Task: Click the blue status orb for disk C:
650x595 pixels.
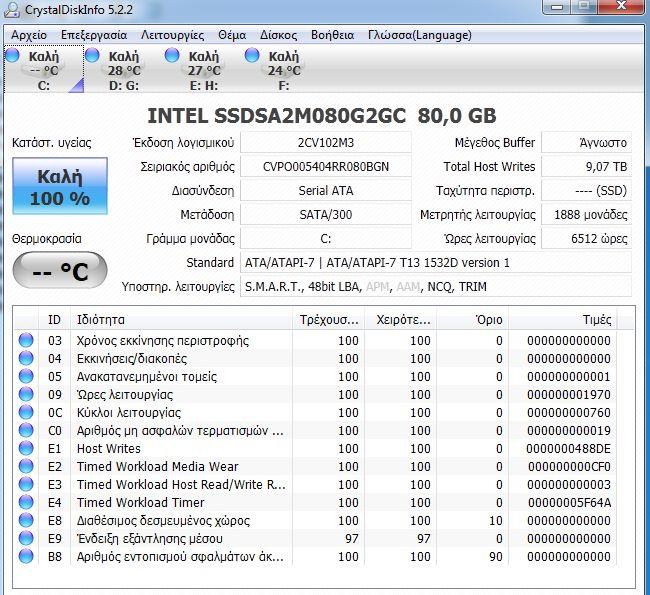Action: pyautogui.click(x=12, y=55)
